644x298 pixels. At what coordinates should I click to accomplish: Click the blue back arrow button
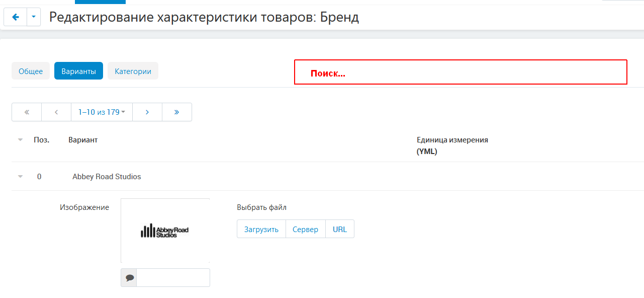pyautogui.click(x=15, y=17)
